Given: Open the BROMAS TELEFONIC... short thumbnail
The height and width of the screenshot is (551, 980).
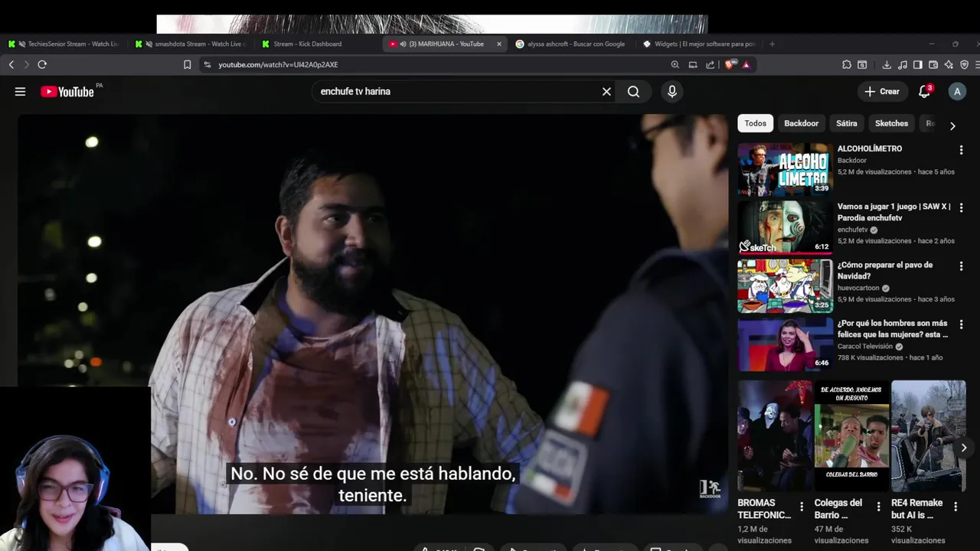Looking at the screenshot, I should tap(775, 435).
